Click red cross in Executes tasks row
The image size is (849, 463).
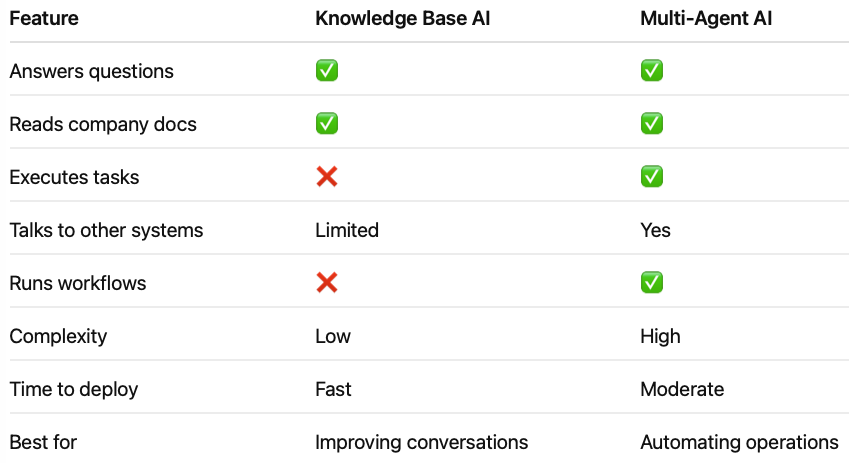pos(327,177)
